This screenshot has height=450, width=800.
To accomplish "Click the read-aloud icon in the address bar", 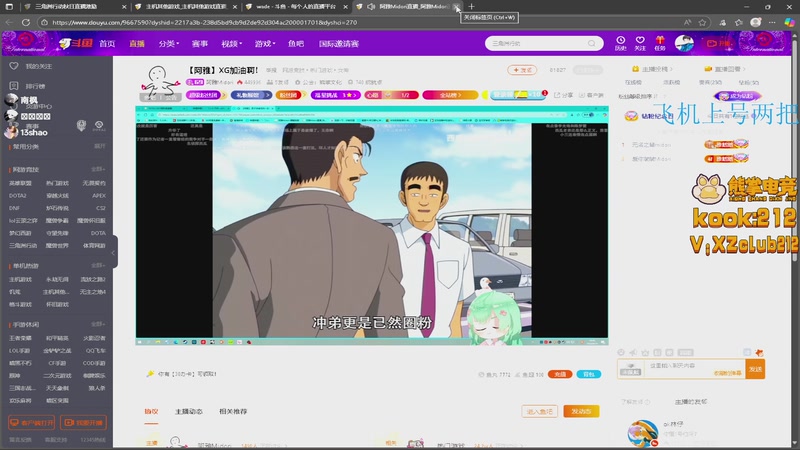I will coord(687,22).
